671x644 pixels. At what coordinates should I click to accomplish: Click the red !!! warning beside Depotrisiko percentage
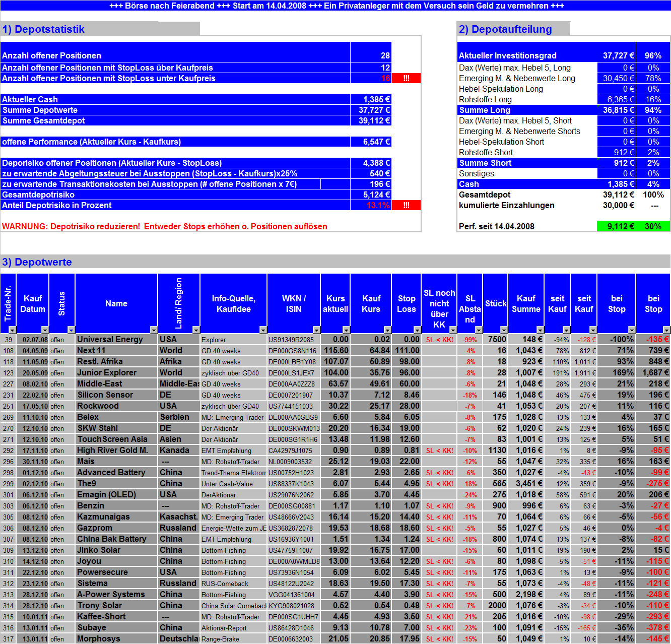click(x=407, y=205)
